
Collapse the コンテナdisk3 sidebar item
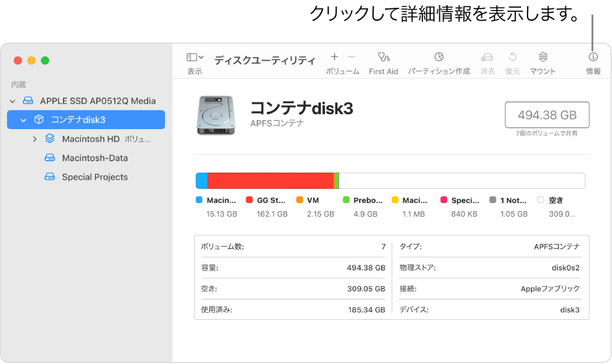[23, 120]
